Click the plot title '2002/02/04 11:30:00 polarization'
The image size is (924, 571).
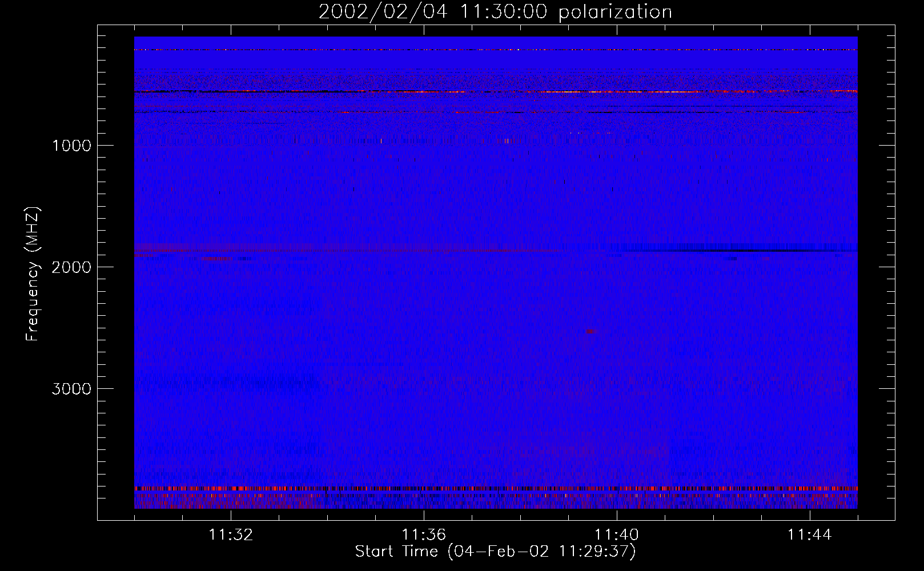pos(495,12)
